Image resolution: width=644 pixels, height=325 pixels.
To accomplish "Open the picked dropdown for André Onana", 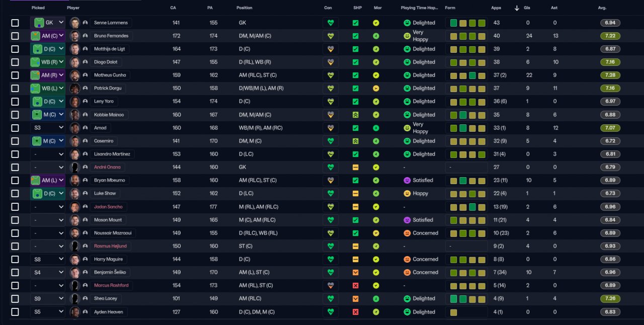I will (x=48, y=167).
